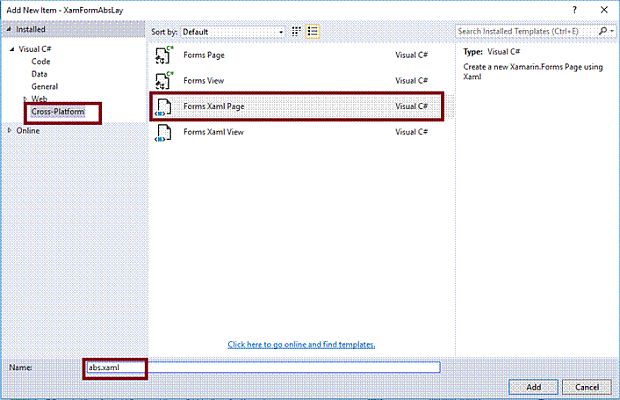Collapse the Visual C# tree node
Image resolution: width=620 pixels, height=400 pixels.
12,49
